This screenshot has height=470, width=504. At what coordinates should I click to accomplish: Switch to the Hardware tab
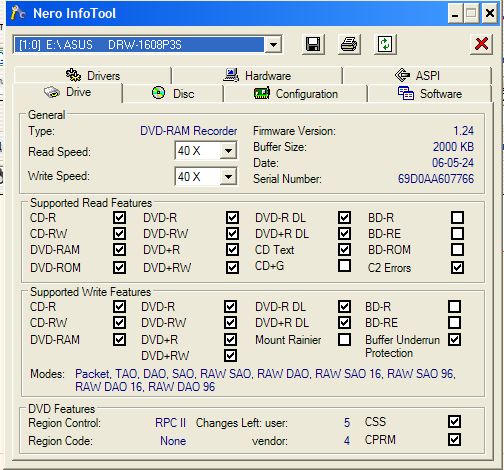[257, 76]
